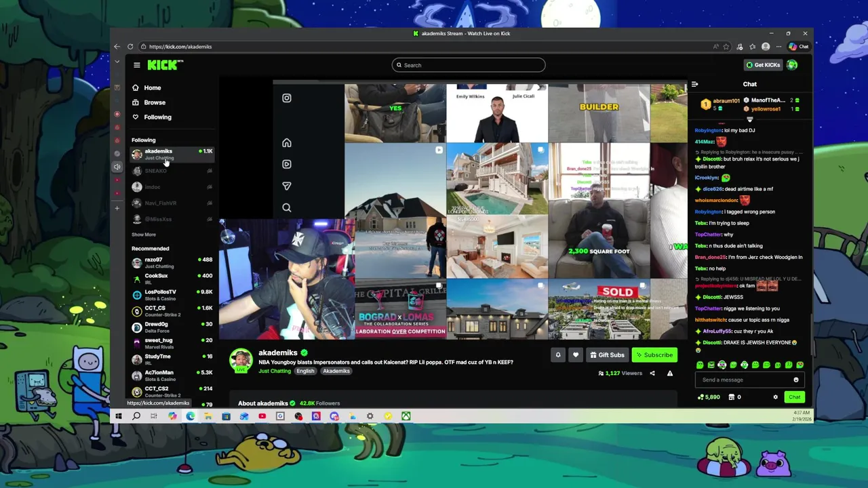Subscribe to akademiks channel
The image size is (868, 488).
pos(654,355)
